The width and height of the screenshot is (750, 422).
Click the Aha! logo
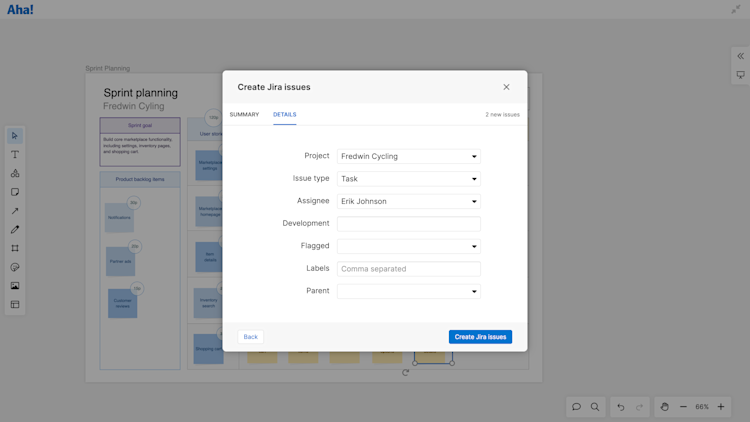[x=20, y=9]
